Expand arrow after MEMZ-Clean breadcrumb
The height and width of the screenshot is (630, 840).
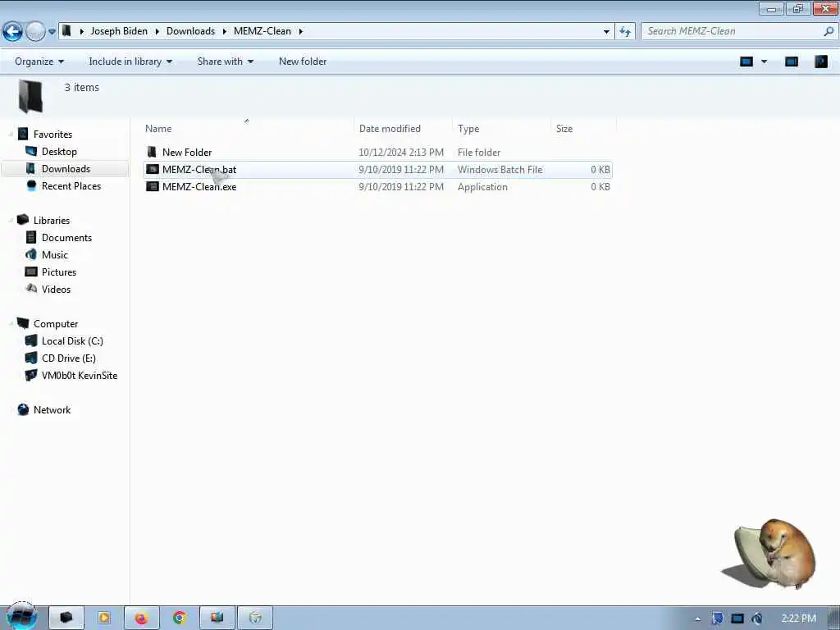click(x=300, y=32)
